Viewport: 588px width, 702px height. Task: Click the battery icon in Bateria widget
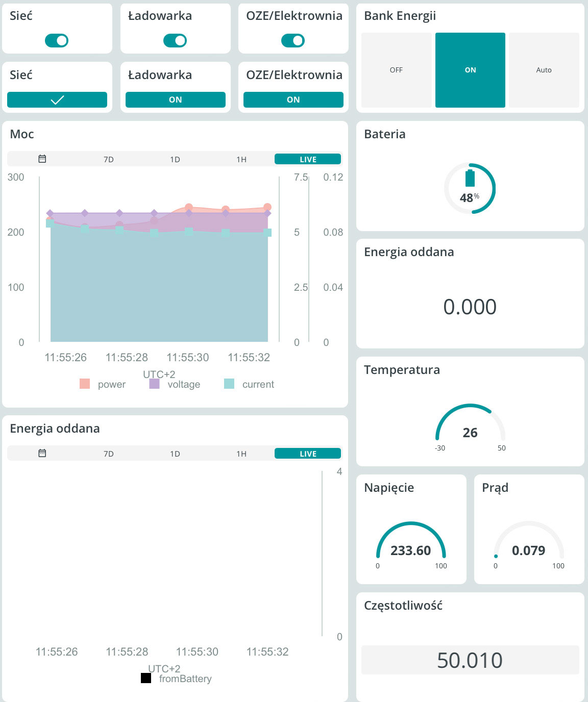[x=470, y=178]
